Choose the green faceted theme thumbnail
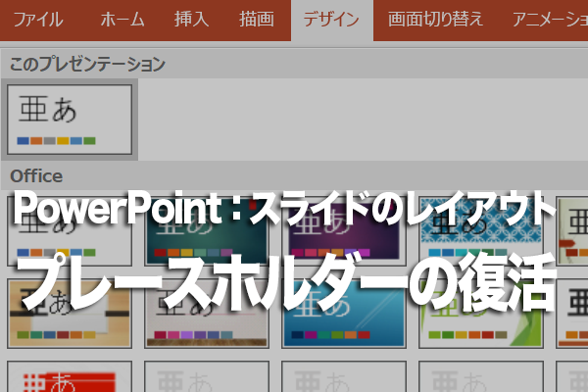Viewport: 588px width, 392px height. coord(481,314)
